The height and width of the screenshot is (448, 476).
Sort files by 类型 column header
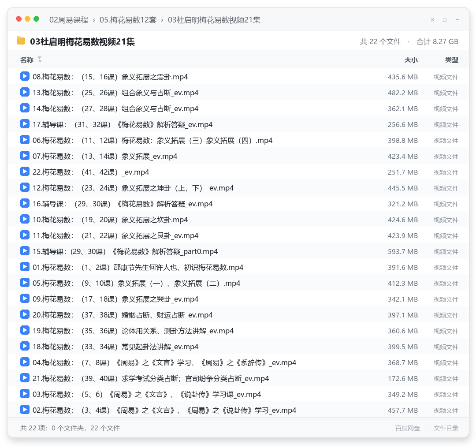452,60
